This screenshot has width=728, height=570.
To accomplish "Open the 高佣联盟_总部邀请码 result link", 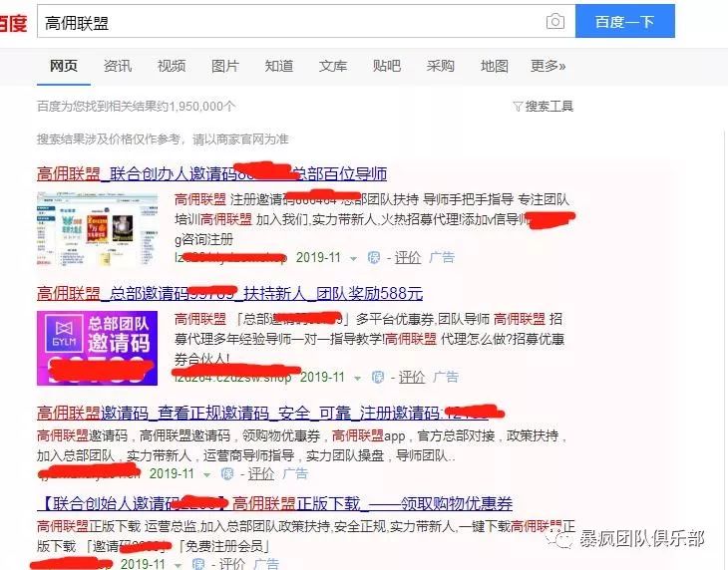I will pos(229,294).
